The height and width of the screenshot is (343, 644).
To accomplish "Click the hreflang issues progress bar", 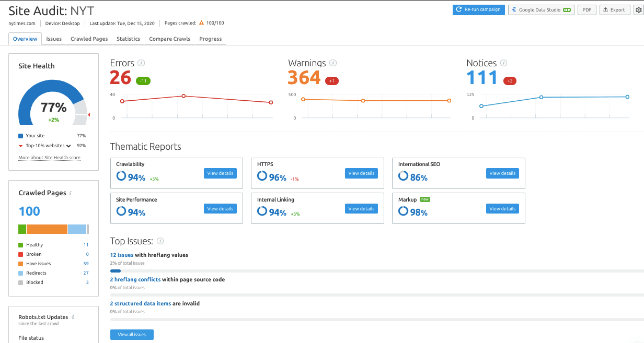I will tap(377, 271).
